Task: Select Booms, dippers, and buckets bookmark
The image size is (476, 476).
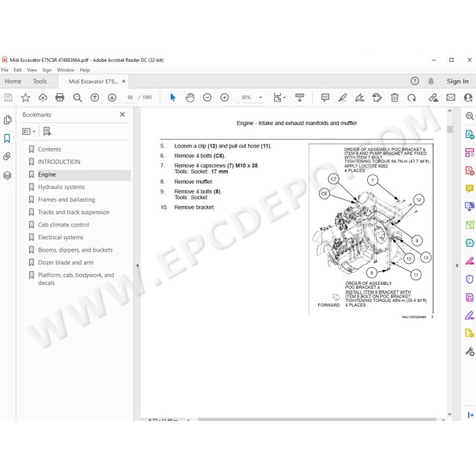Action: click(x=75, y=250)
